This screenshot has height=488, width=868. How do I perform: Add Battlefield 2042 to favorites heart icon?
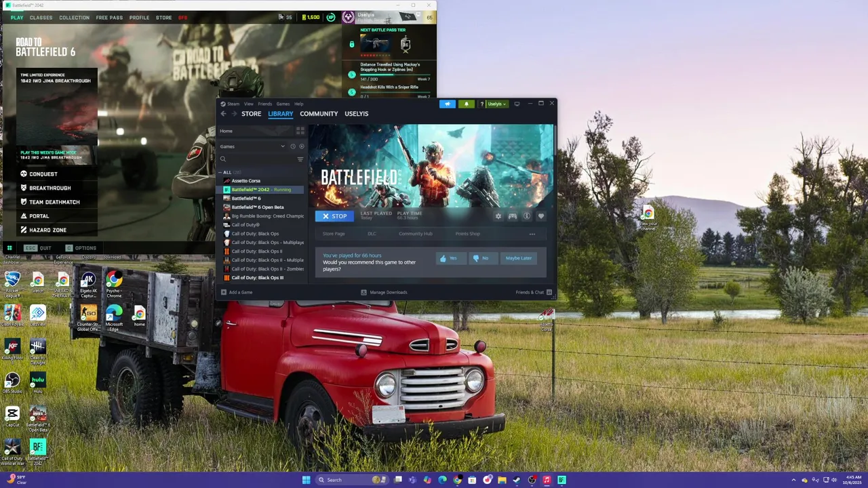[540, 216]
